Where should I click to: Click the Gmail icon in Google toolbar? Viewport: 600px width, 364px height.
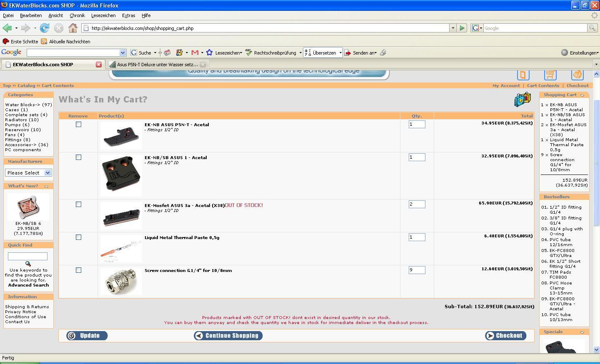[x=195, y=53]
